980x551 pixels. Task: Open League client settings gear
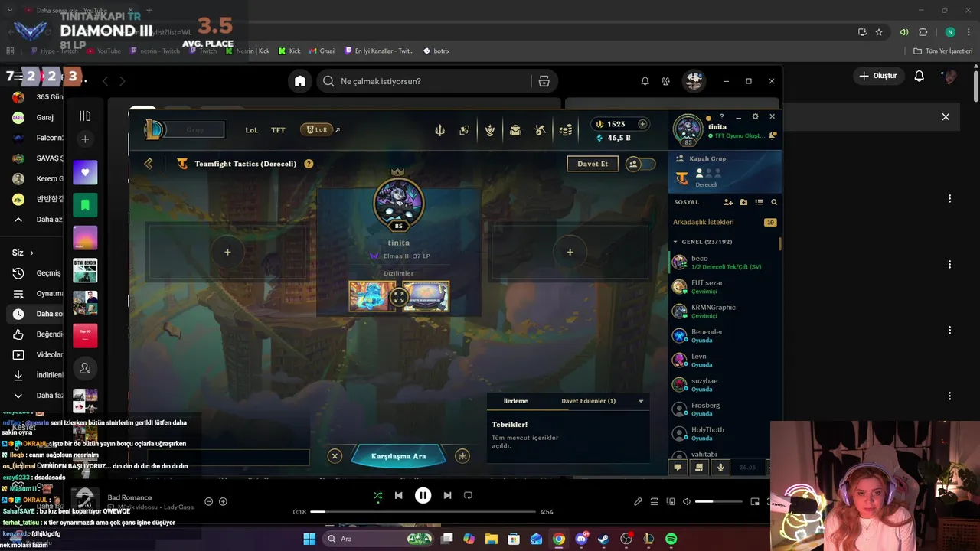click(755, 116)
